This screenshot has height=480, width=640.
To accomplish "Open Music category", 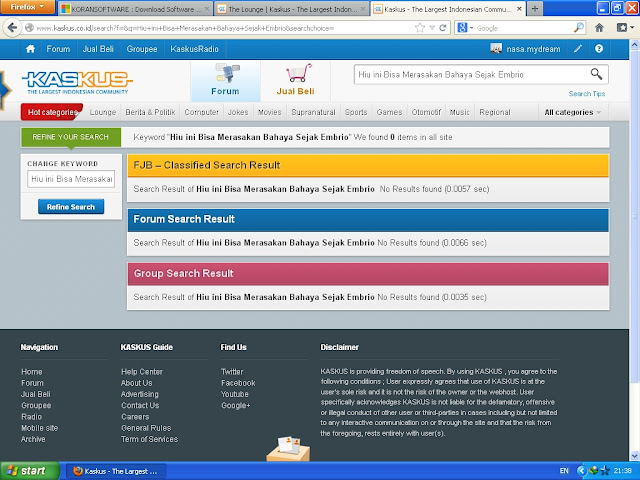I will pos(460,112).
